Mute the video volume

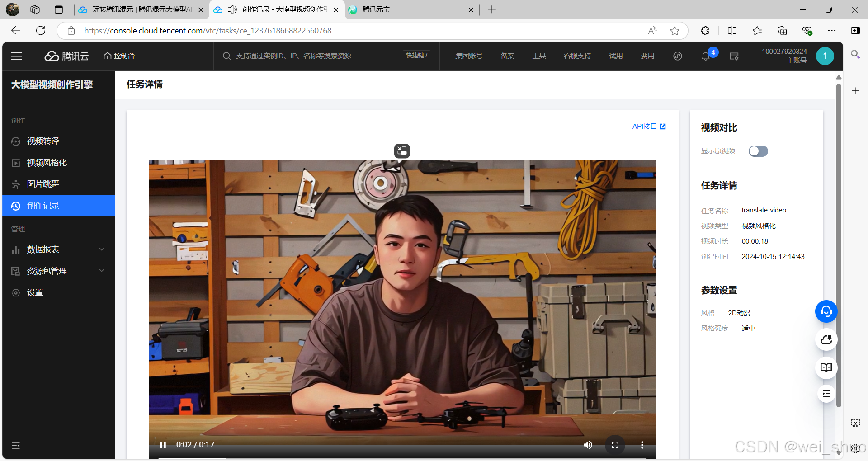[588, 445]
